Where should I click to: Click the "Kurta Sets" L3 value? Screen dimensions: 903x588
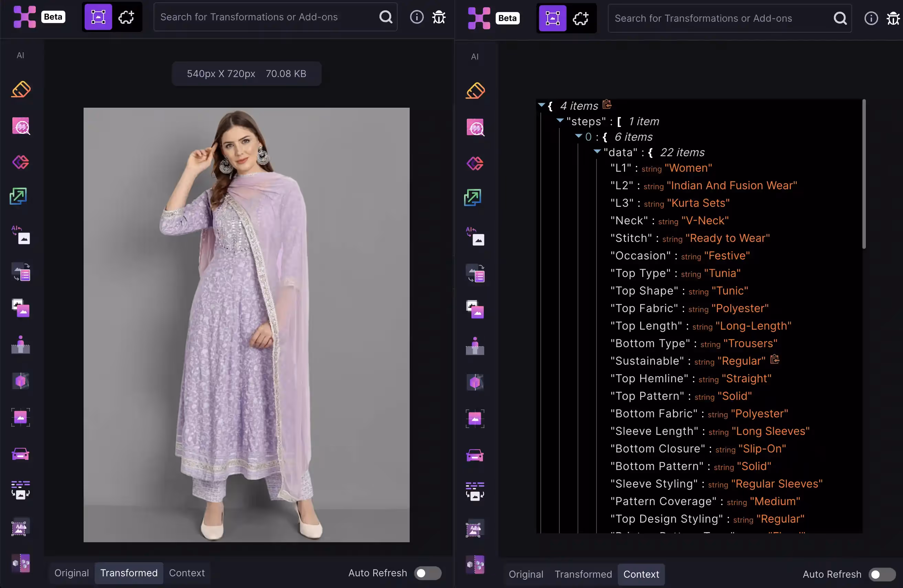(698, 203)
